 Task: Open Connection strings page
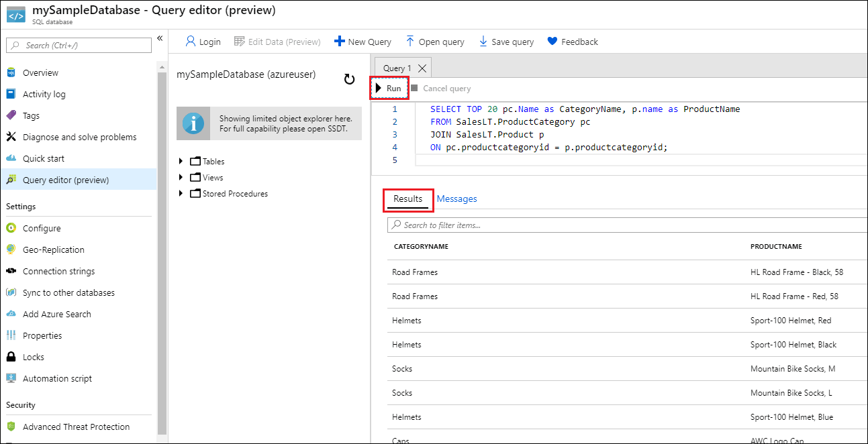[x=58, y=271]
